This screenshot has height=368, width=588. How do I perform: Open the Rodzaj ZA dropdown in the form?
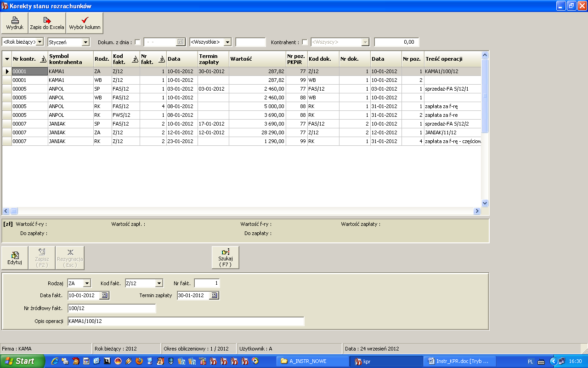click(87, 283)
